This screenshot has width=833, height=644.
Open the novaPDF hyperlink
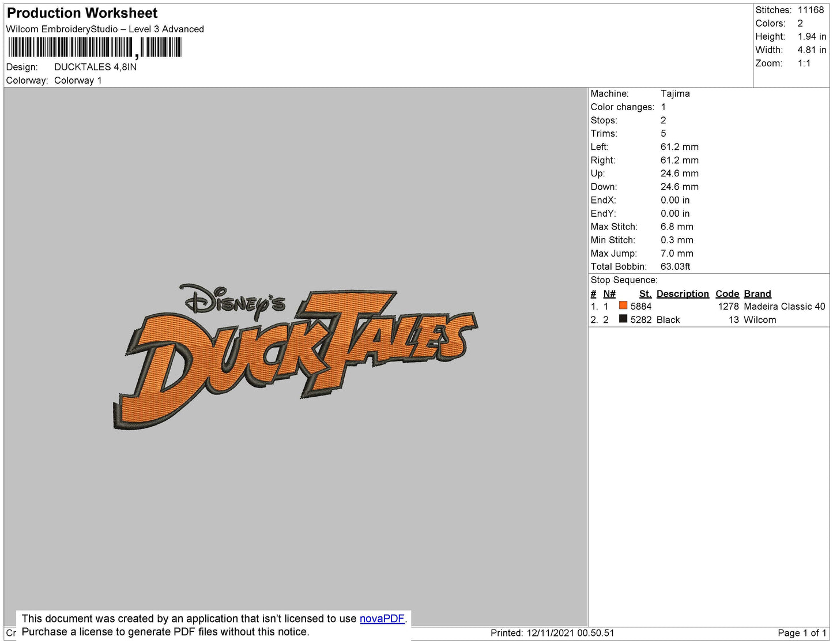click(x=382, y=619)
